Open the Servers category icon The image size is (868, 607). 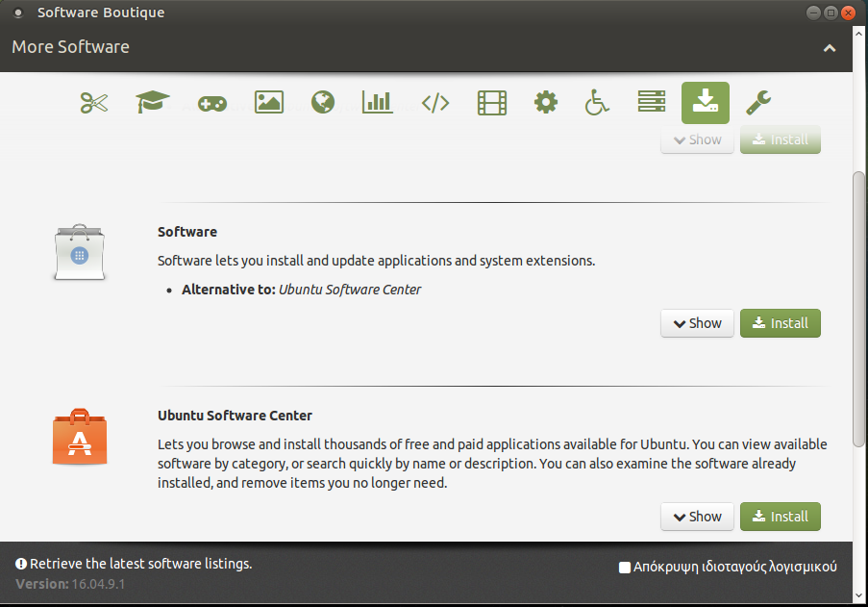(652, 102)
